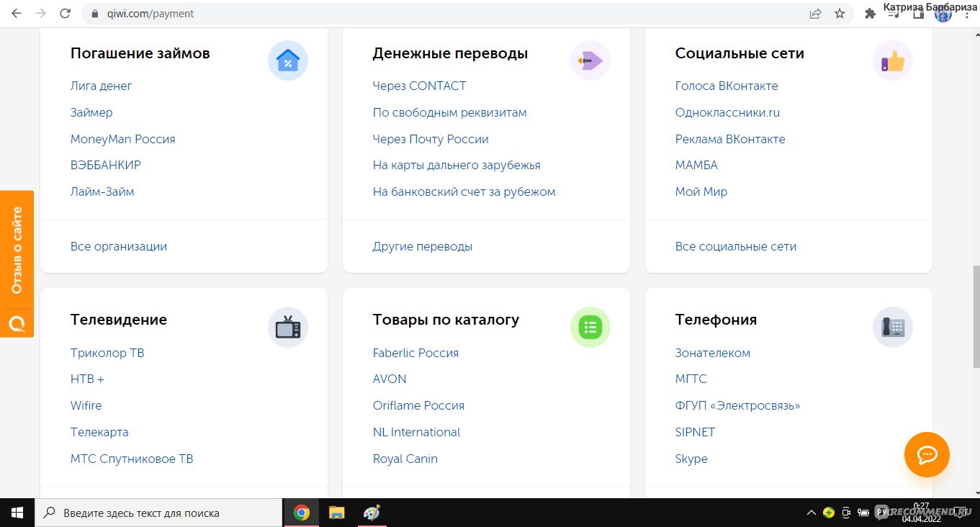Open the 'НТВ +' link

click(87, 379)
